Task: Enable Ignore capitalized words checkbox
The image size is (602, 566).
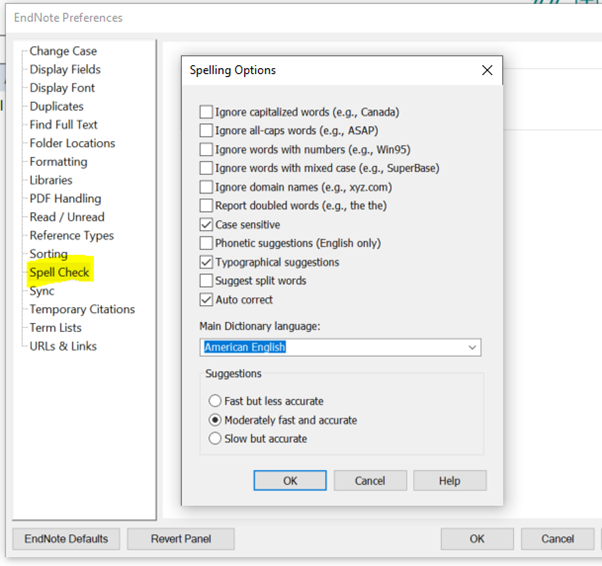Action: pos(206,112)
